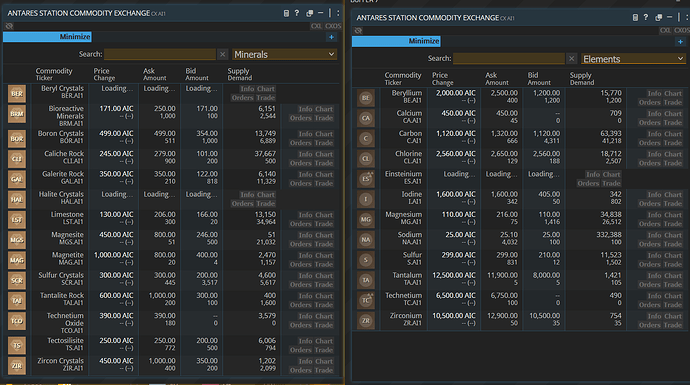The image size is (690, 385).
Task: Click the search input in Elements window
Action: pos(509,59)
